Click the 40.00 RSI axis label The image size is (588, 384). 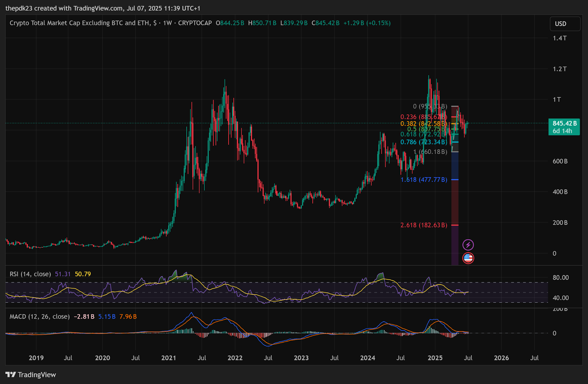[x=560, y=298]
